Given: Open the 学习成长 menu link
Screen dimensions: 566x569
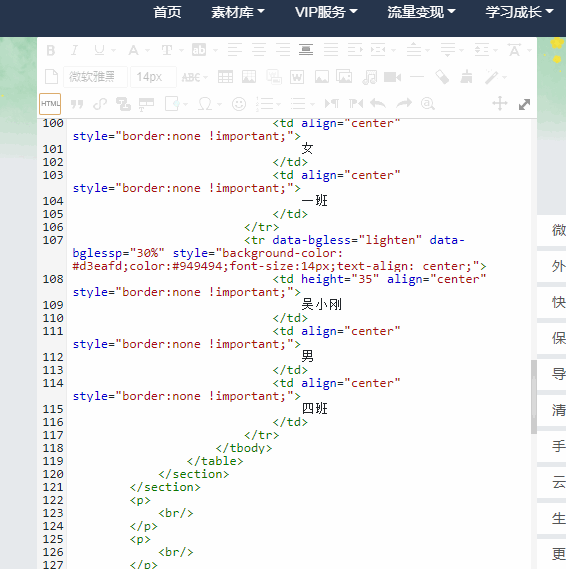Looking at the screenshot, I should tap(519, 12).
